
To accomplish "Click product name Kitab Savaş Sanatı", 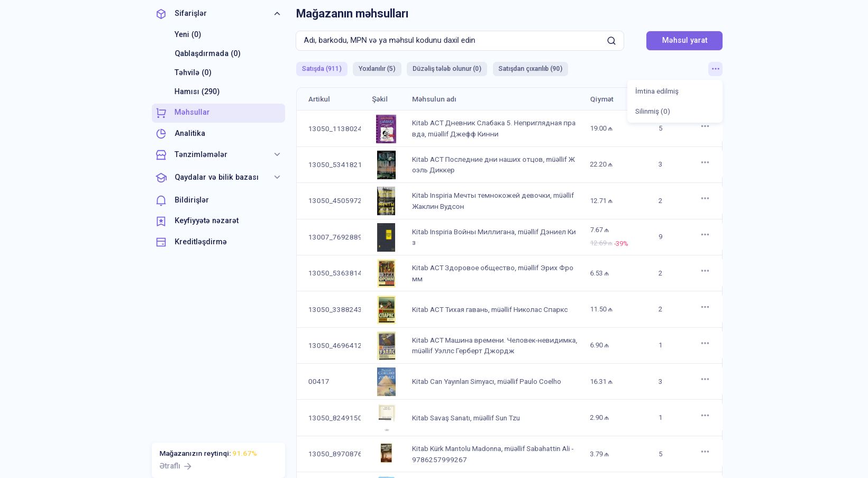I will pos(466,418).
